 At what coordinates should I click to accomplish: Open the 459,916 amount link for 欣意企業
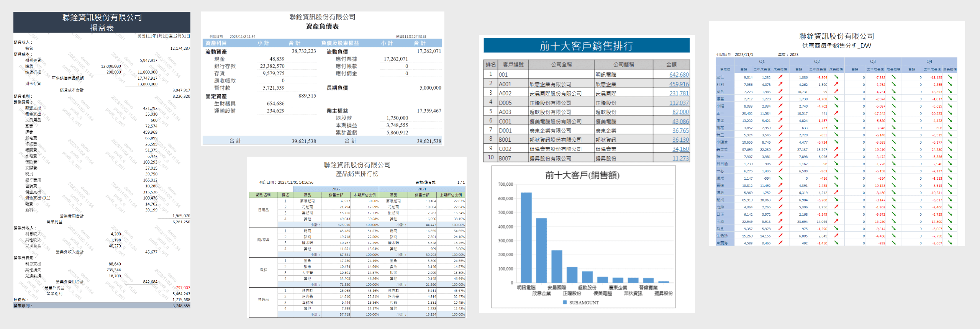click(679, 84)
